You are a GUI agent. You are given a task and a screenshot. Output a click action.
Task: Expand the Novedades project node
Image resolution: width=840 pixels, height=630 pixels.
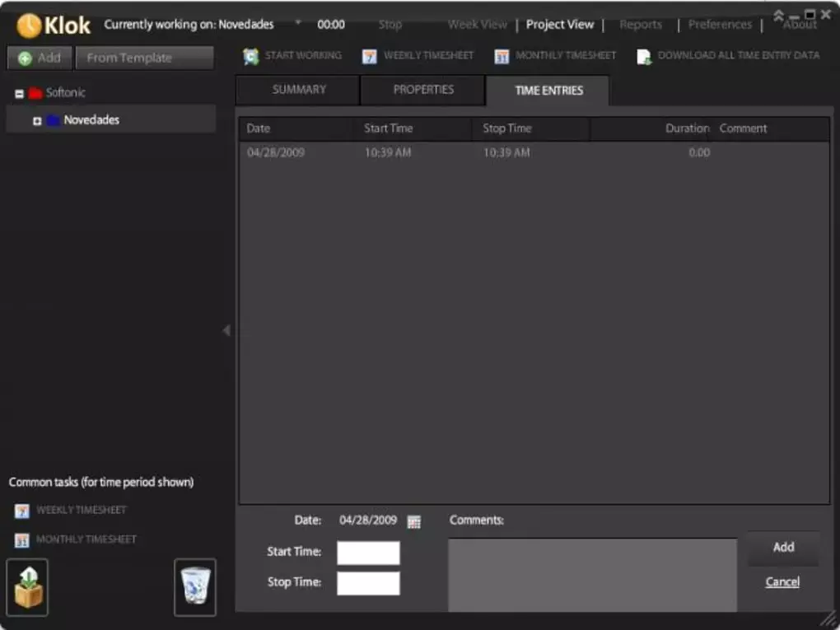pyautogui.click(x=35, y=119)
